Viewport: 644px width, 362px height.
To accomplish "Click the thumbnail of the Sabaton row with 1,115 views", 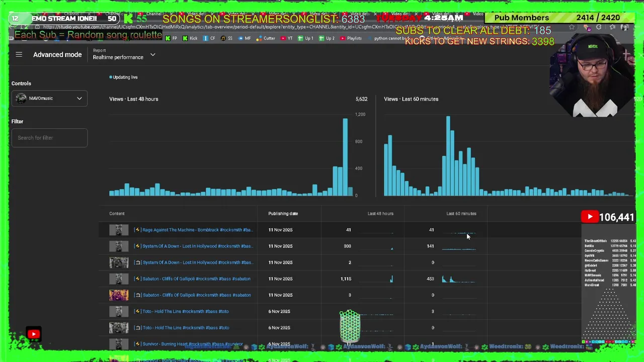I will click(x=119, y=279).
